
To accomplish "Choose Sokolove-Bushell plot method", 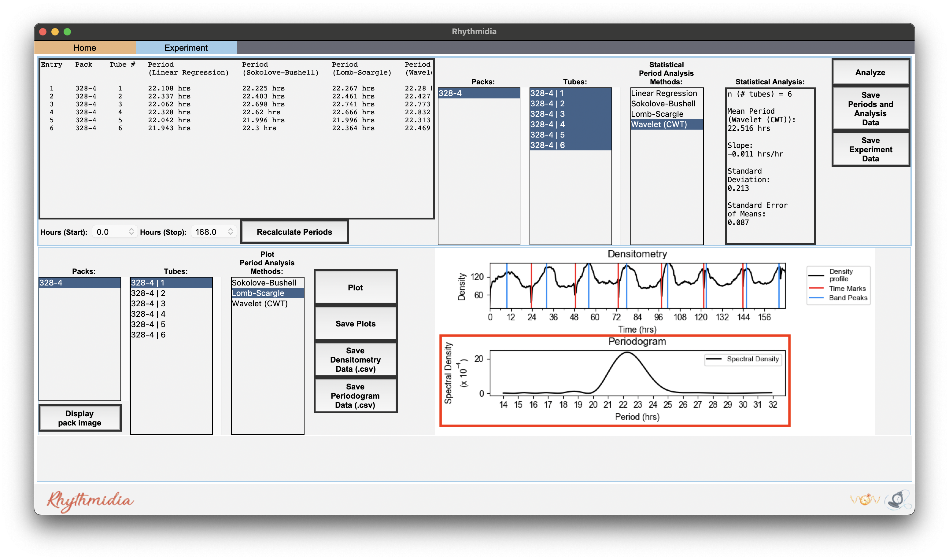I will pos(268,282).
